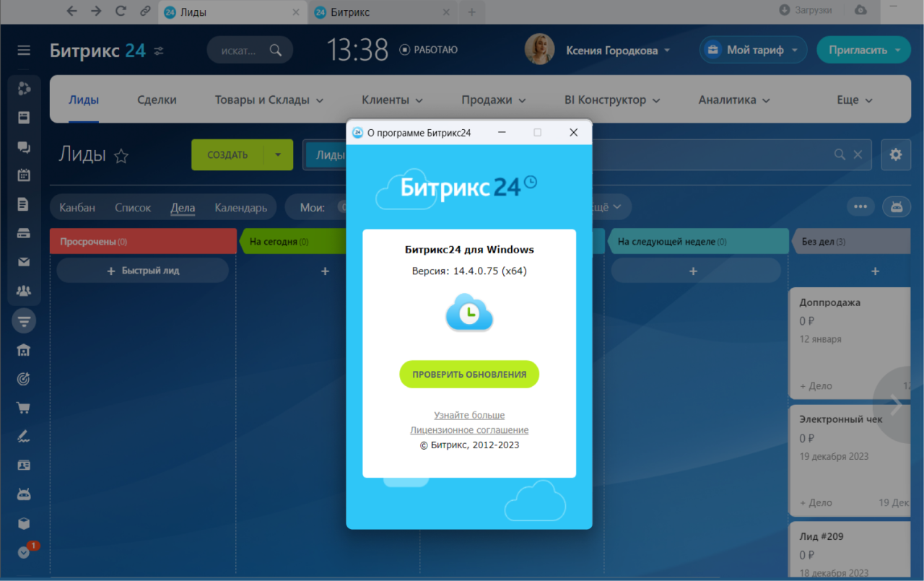This screenshot has height=581, width=924.
Task: Star the Лиды page as favorite
Action: (x=121, y=156)
